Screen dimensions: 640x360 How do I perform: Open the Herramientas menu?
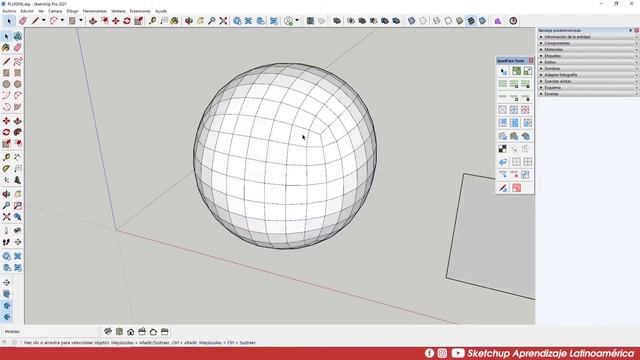(94, 11)
